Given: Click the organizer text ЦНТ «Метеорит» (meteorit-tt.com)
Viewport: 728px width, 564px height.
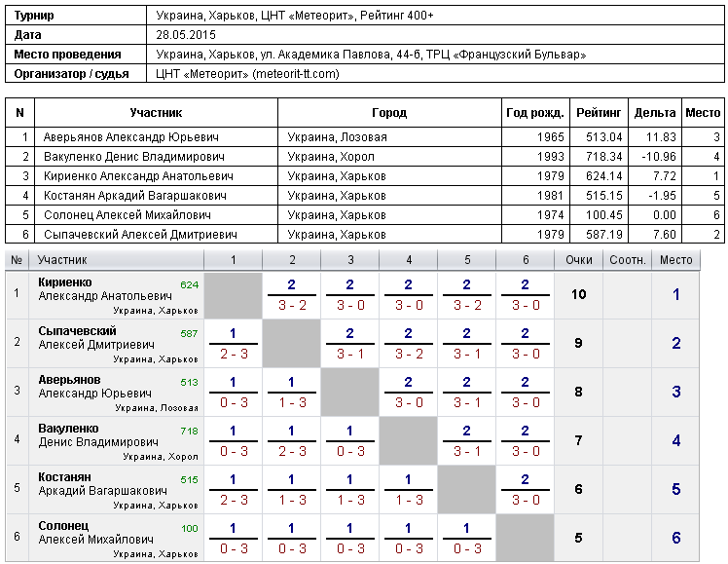Looking at the screenshot, I should pos(247,74).
